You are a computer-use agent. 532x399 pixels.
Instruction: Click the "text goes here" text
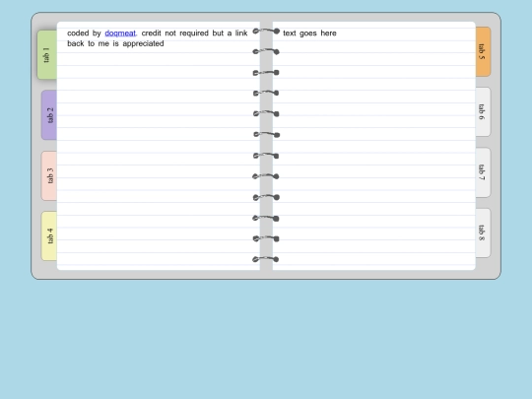309,33
